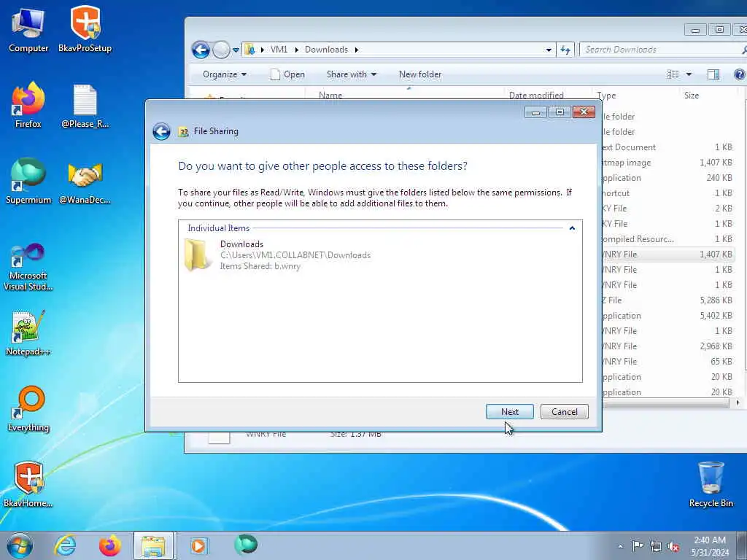Viewport: 747px width, 560px height.
Task: Click the Show desktop button
Action: click(743, 545)
